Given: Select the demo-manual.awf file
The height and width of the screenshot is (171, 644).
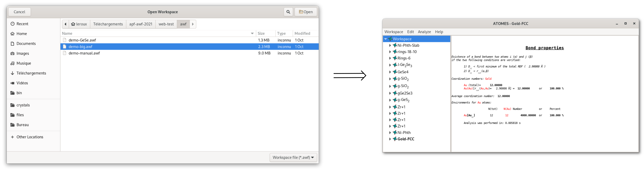Looking at the screenshot, I should [84, 53].
